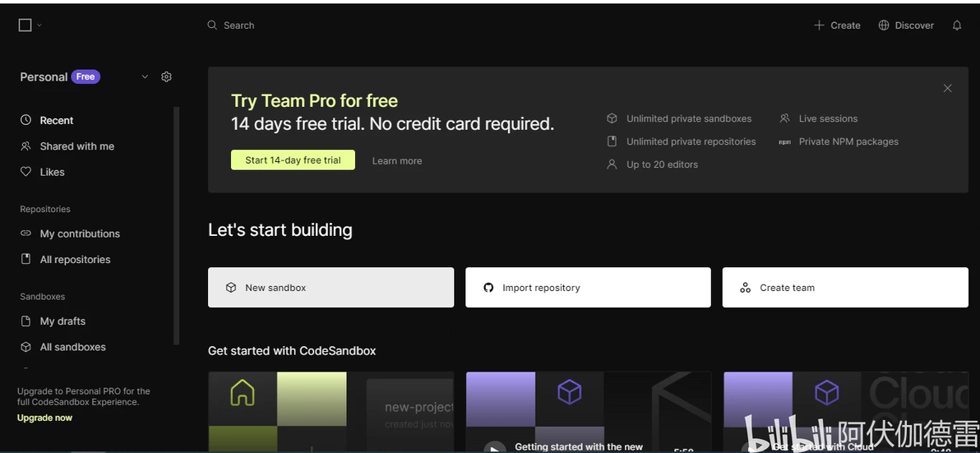
Task: Open Shared with me section
Action: [x=76, y=146]
